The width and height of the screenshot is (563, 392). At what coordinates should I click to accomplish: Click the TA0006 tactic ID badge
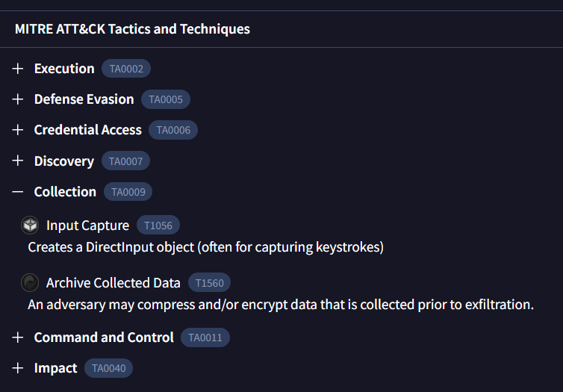click(x=173, y=130)
